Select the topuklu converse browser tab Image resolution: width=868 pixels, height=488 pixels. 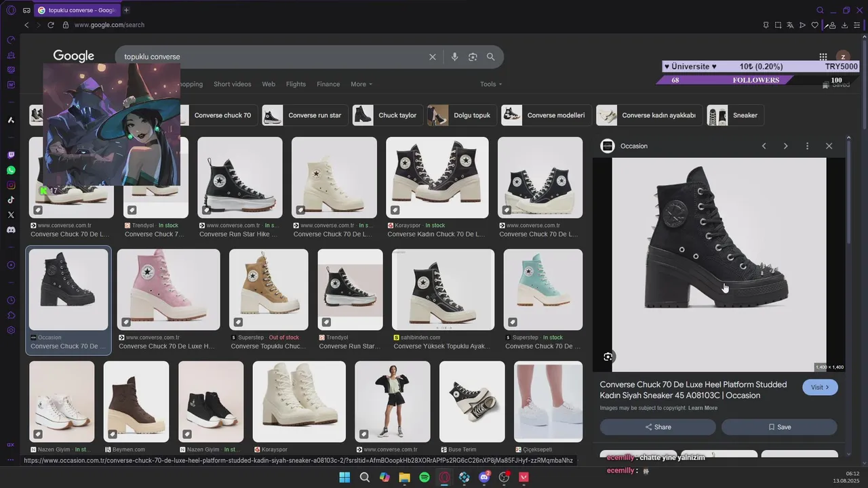click(77, 10)
